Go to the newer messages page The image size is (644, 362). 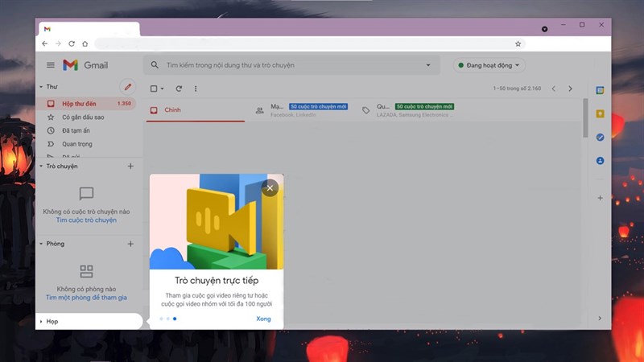[554, 88]
